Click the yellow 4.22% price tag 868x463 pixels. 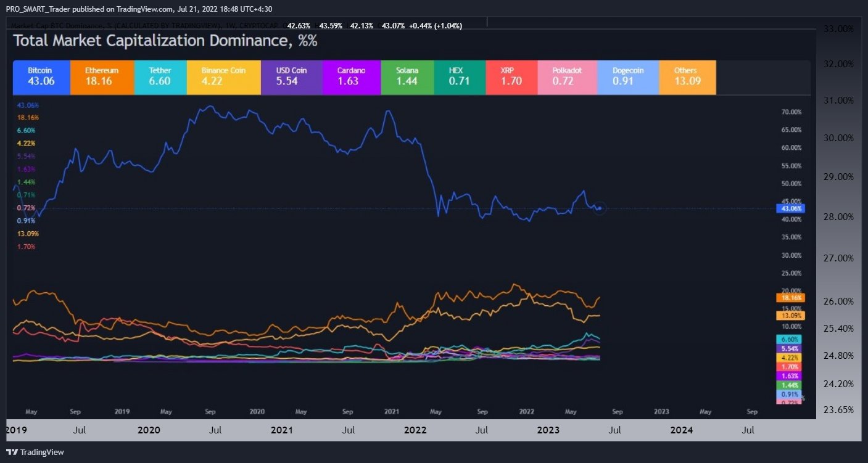pos(789,358)
